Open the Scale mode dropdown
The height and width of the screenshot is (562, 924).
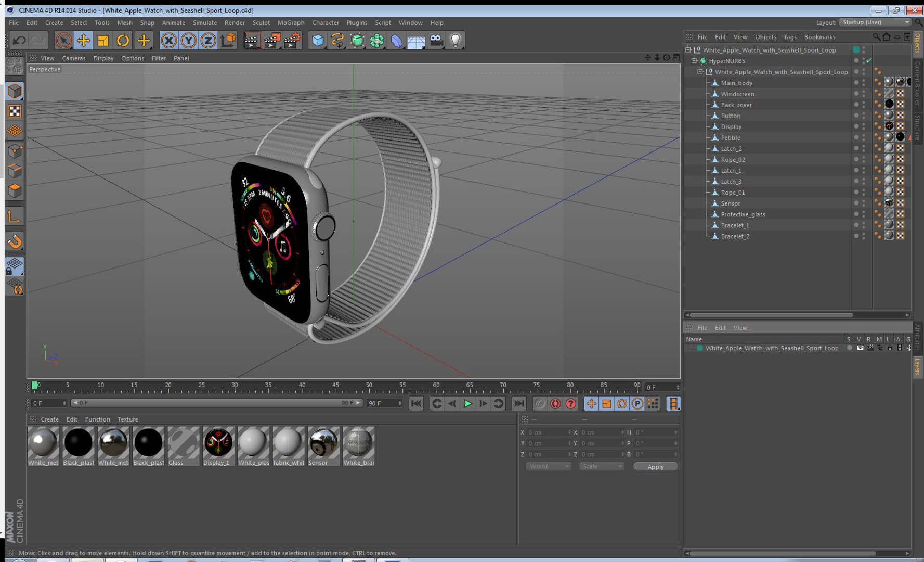coord(602,467)
